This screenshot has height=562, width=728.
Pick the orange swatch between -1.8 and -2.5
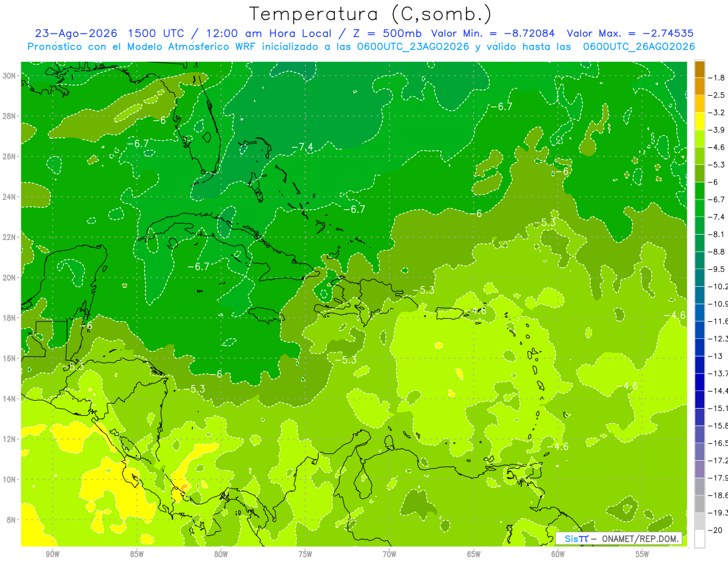point(699,87)
